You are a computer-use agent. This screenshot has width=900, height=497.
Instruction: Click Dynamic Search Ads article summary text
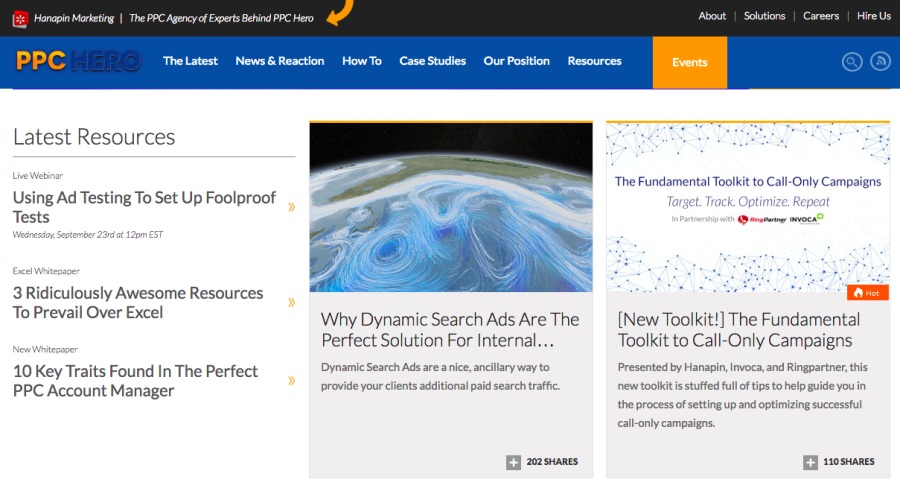coord(440,376)
